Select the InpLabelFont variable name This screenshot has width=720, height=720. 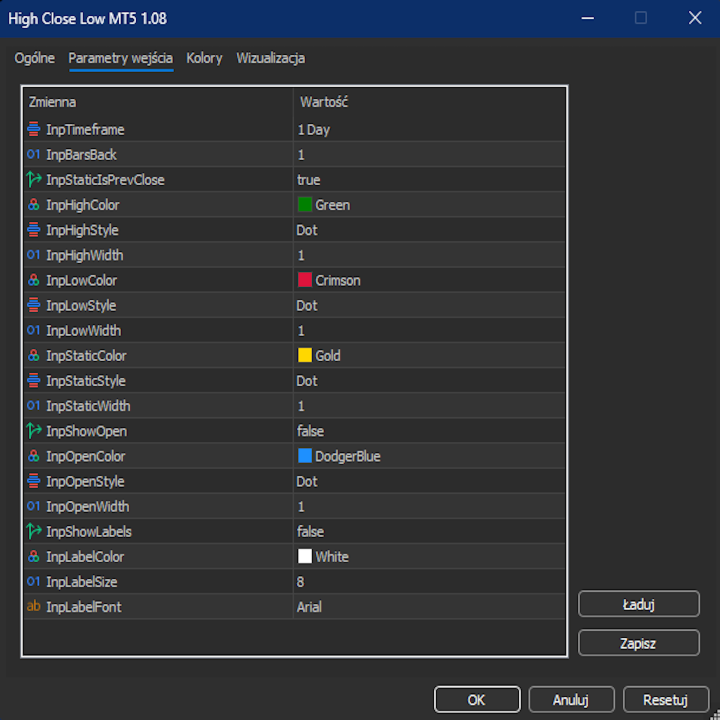coord(84,607)
